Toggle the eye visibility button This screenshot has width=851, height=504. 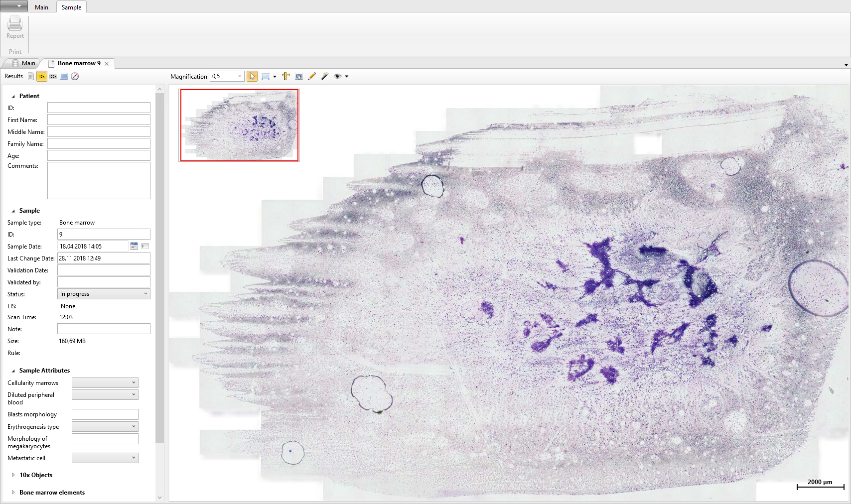(x=338, y=76)
